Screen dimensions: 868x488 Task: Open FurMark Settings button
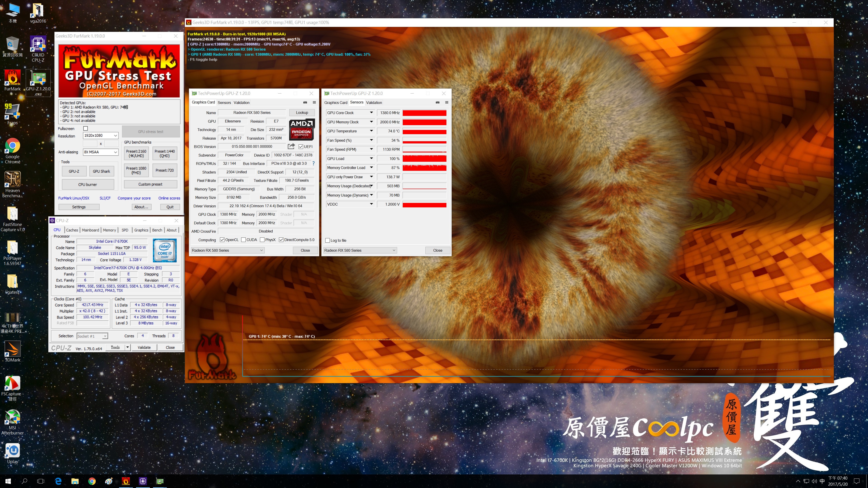point(79,207)
